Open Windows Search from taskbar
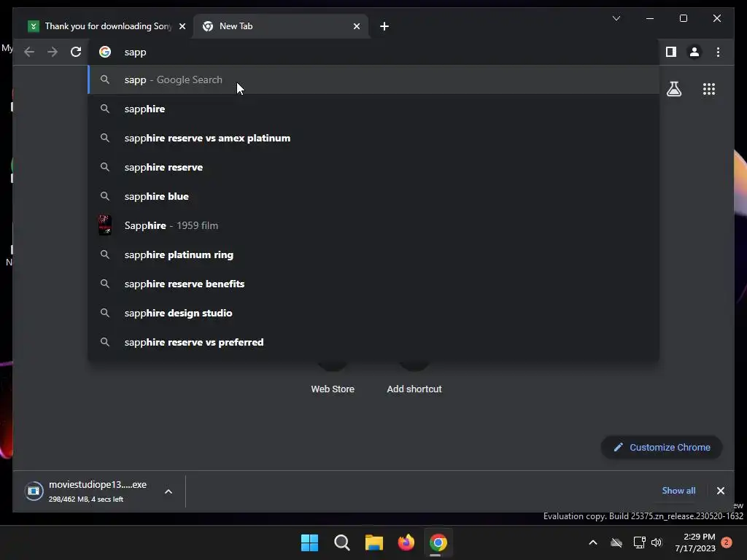 point(342,542)
